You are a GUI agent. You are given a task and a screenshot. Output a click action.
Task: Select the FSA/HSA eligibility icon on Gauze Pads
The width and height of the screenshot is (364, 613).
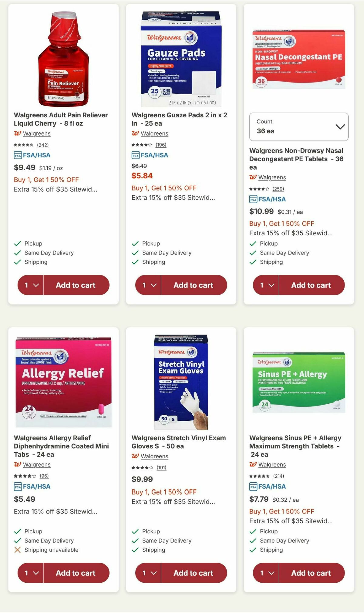pos(135,155)
